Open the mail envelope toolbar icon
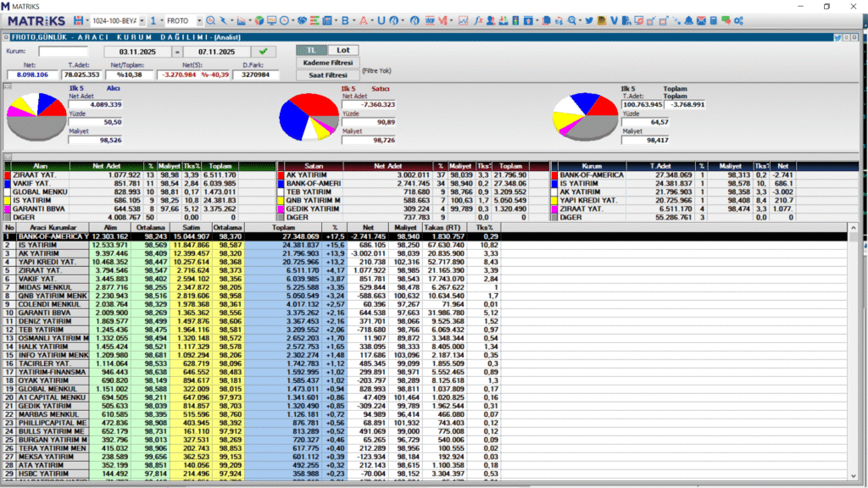The height and width of the screenshot is (488, 868). 703,19
